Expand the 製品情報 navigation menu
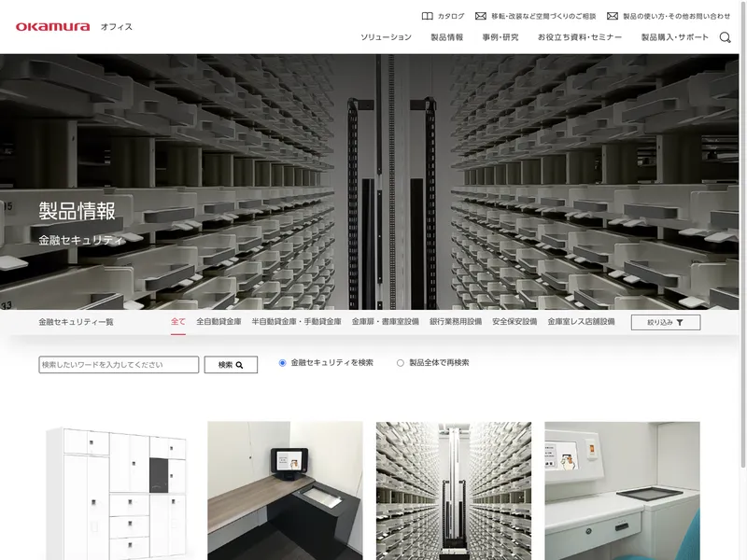The width and height of the screenshot is (747, 560). [446, 37]
